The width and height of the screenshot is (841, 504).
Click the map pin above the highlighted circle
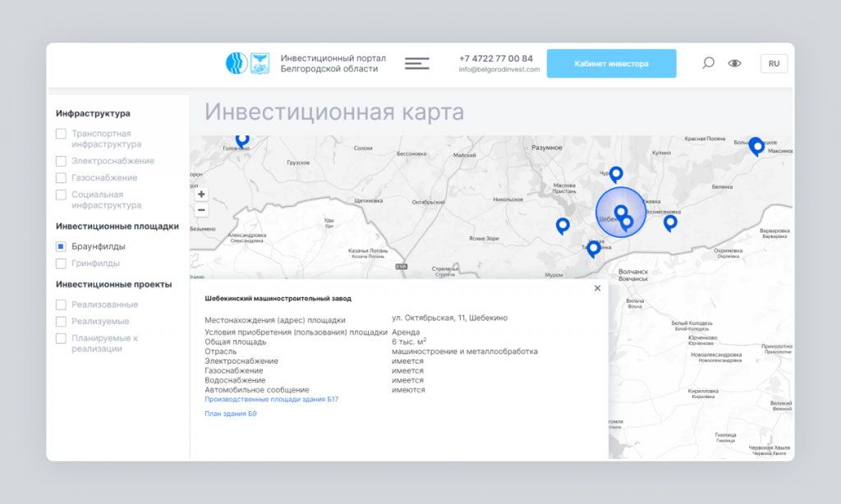(616, 174)
